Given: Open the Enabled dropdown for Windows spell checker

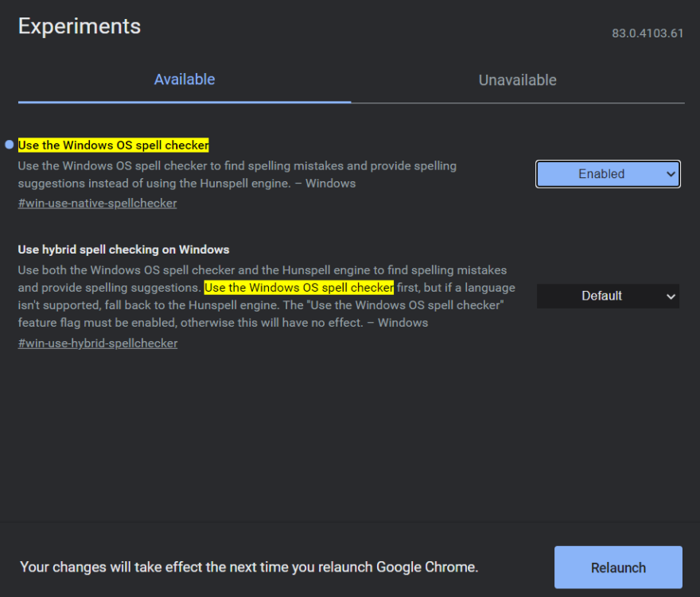Looking at the screenshot, I should point(608,173).
